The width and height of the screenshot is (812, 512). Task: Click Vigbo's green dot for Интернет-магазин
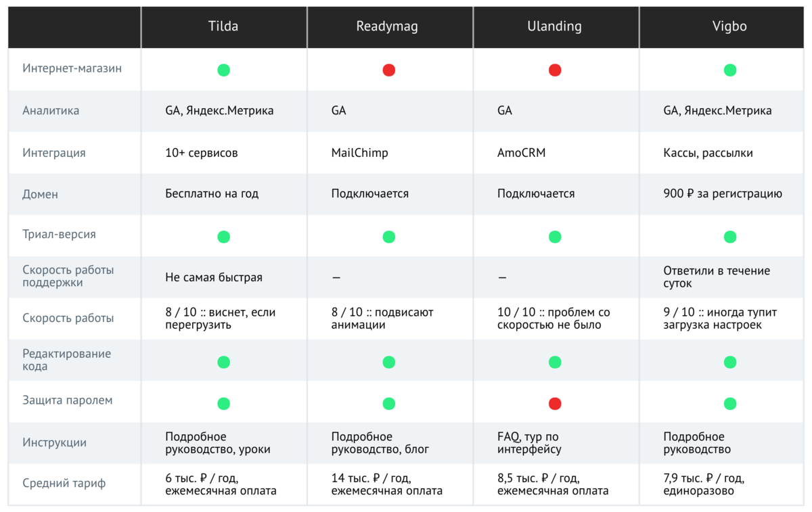click(x=729, y=70)
